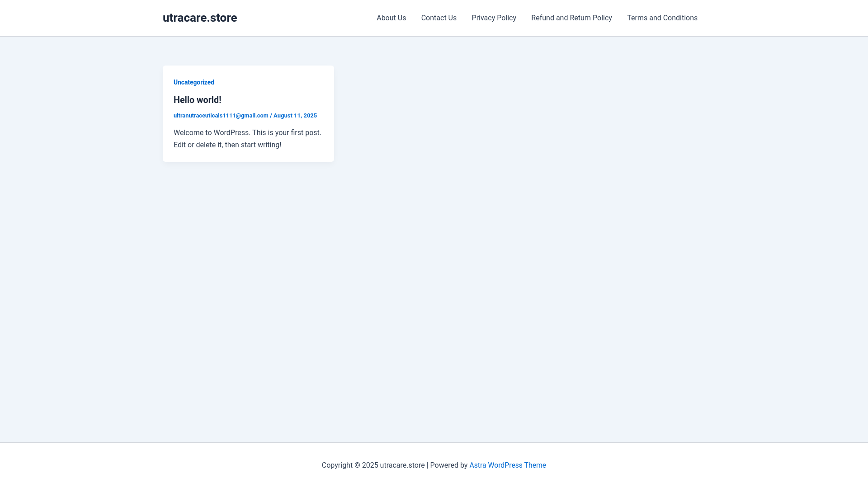Image resolution: width=868 pixels, height=488 pixels.
Task: View the Refund and Return Policy page
Action: coord(571,18)
